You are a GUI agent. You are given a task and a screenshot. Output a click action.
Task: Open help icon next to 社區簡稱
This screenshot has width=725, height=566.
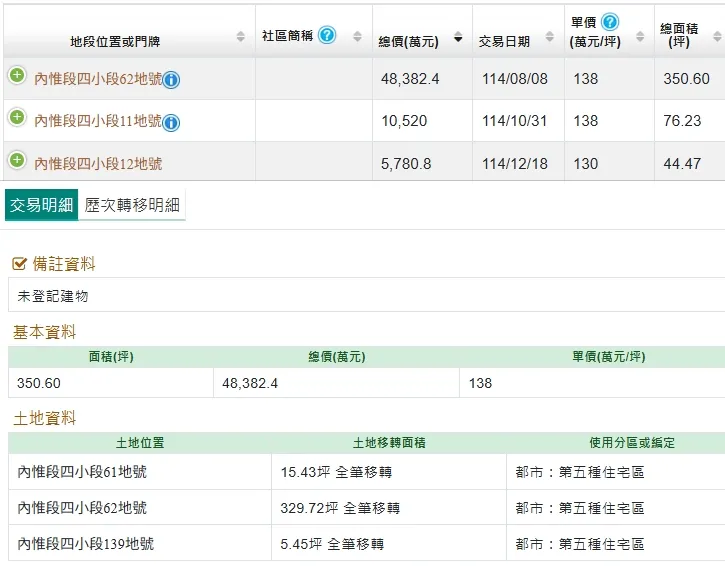click(x=327, y=35)
